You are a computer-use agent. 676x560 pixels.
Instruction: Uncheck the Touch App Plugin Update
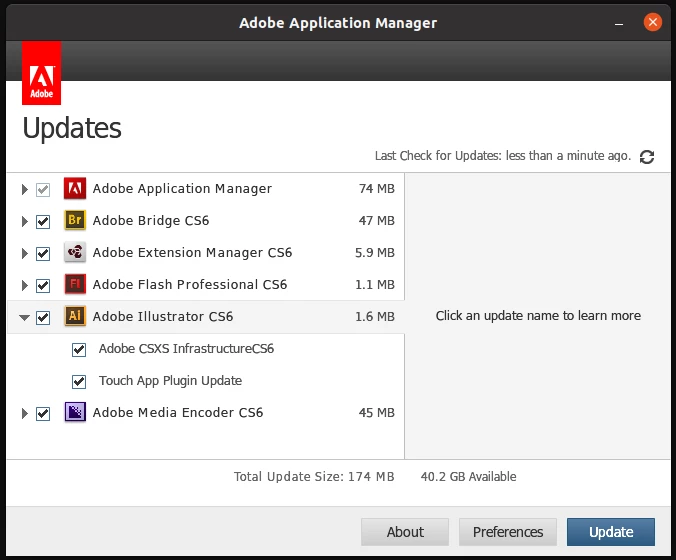[79, 382]
